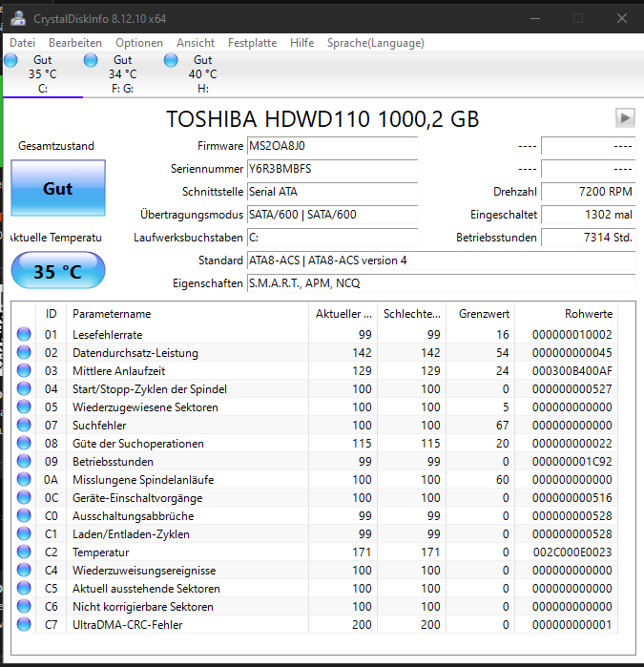
Task: Open the Sprache(Language) menu
Action: click(x=376, y=43)
